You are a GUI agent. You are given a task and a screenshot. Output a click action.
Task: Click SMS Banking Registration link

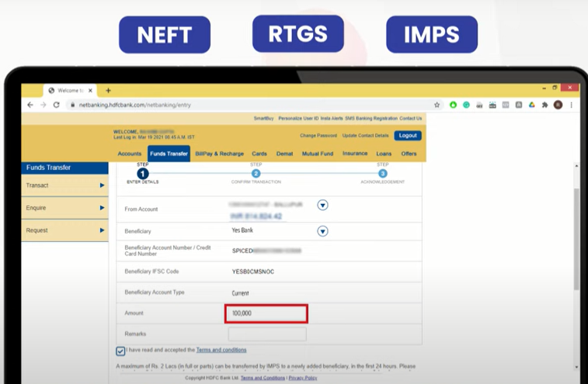pyautogui.click(x=371, y=119)
